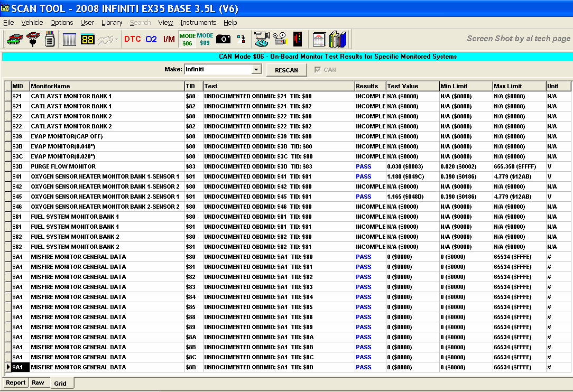Expand the Make dropdown arrow

pyautogui.click(x=256, y=69)
